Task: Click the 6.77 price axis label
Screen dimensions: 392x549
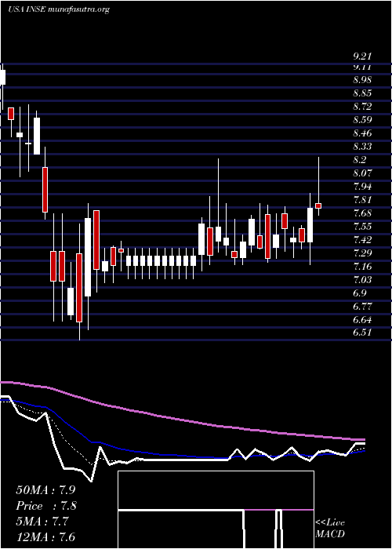Action: point(362,307)
